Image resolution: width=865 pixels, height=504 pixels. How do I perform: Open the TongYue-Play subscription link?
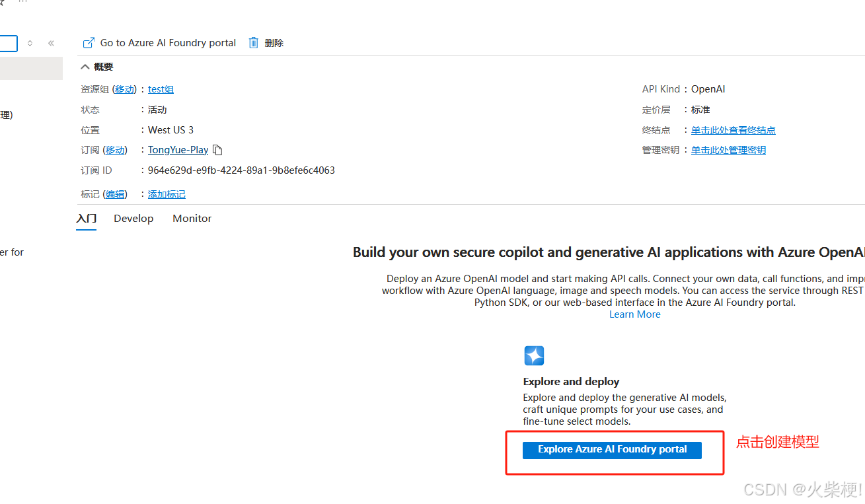click(178, 150)
